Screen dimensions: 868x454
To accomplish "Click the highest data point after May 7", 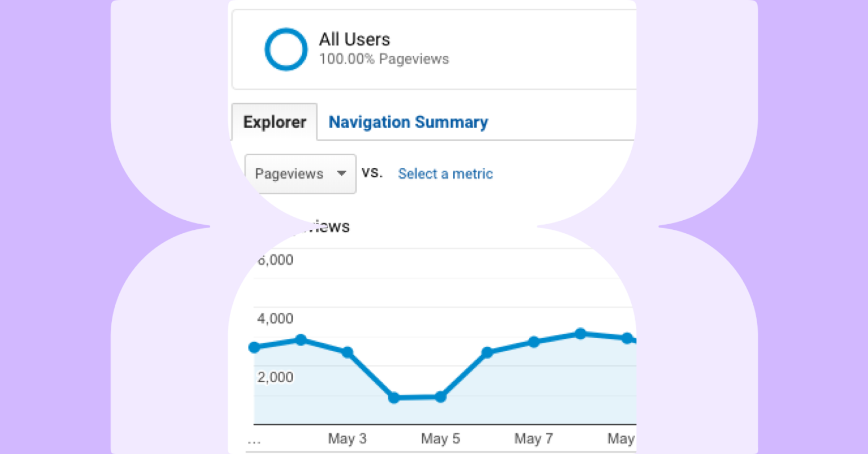I will (580, 334).
